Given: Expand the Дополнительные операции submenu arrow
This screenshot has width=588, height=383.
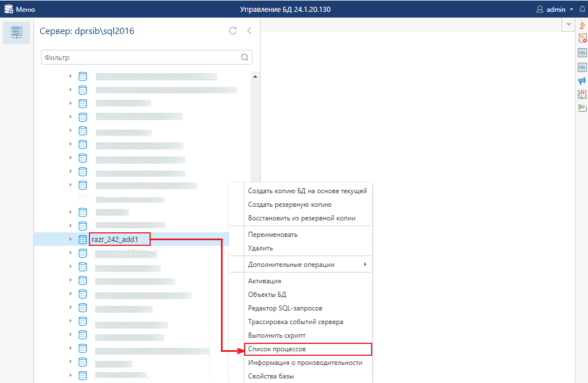Looking at the screenshot, I should tap(365, 265).
